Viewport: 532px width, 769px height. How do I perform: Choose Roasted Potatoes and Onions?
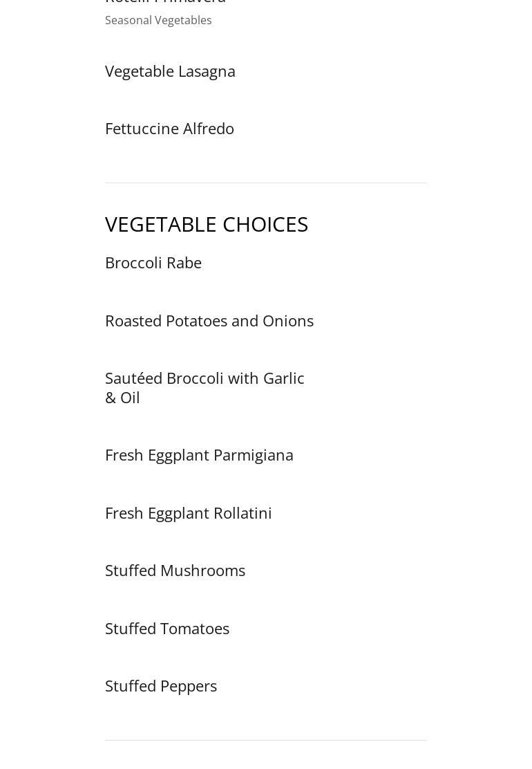point(209,321)
